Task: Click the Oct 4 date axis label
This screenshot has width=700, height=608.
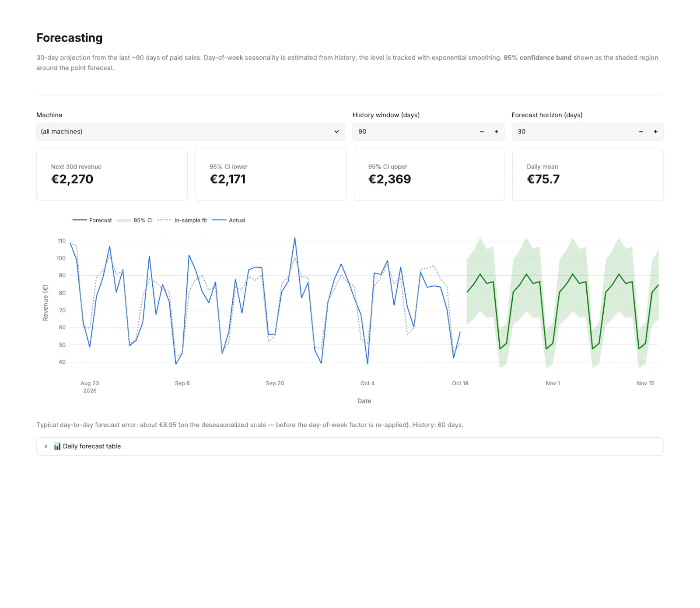Action: (x=367, y=383)
